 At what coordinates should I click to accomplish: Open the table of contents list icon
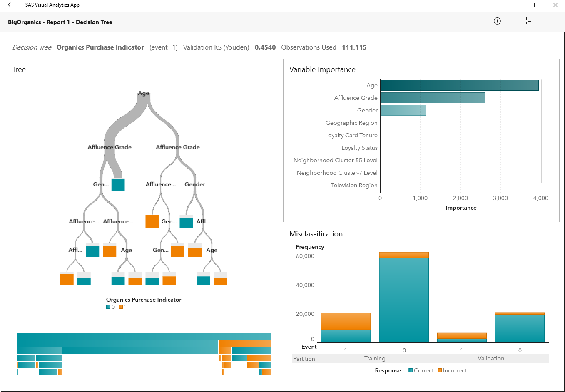pyautogui.click(x=529, y=21)
